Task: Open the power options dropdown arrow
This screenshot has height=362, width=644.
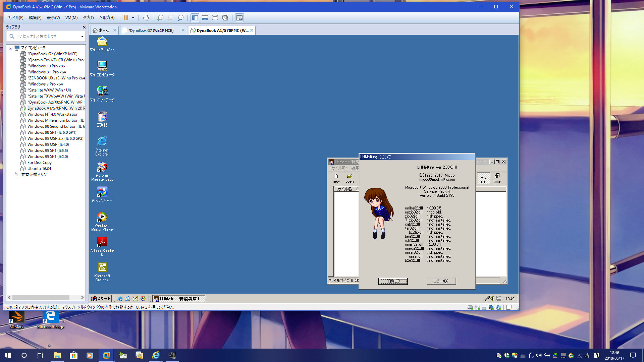Action: point(133,18)
